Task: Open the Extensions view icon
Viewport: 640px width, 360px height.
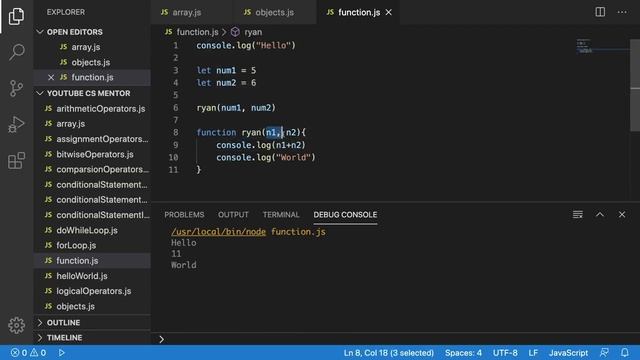Action: click(16, 160)
